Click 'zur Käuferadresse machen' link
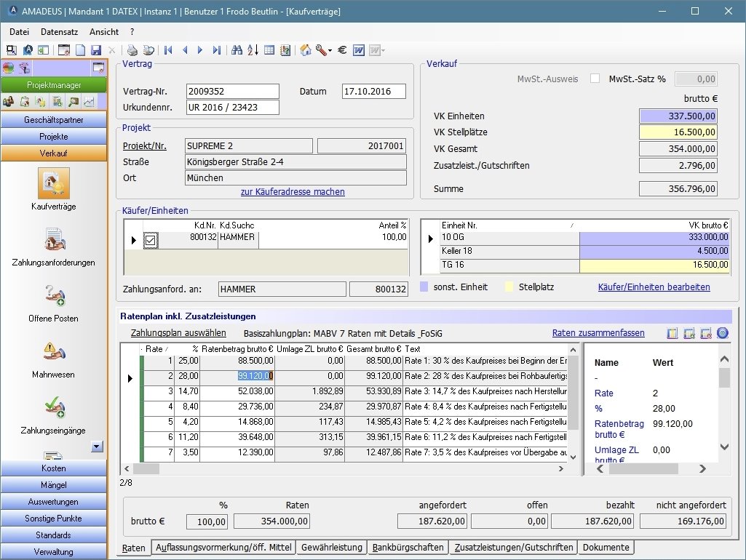This screenshot has height=560, width=746. pos(293,192)
